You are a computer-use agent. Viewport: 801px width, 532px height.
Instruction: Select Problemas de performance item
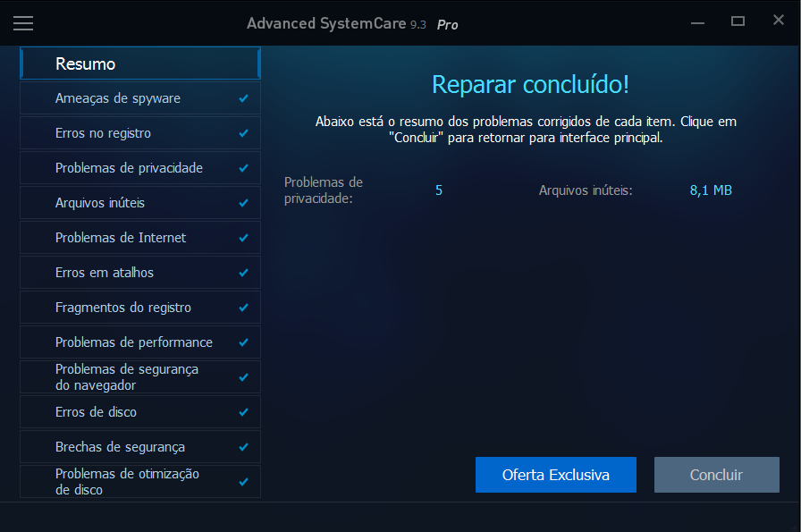(140, 342)
